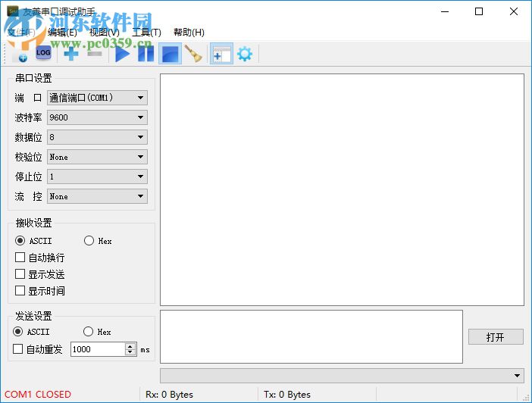Click the blue pause icon

pyautogui.click(x=146, y=54)
